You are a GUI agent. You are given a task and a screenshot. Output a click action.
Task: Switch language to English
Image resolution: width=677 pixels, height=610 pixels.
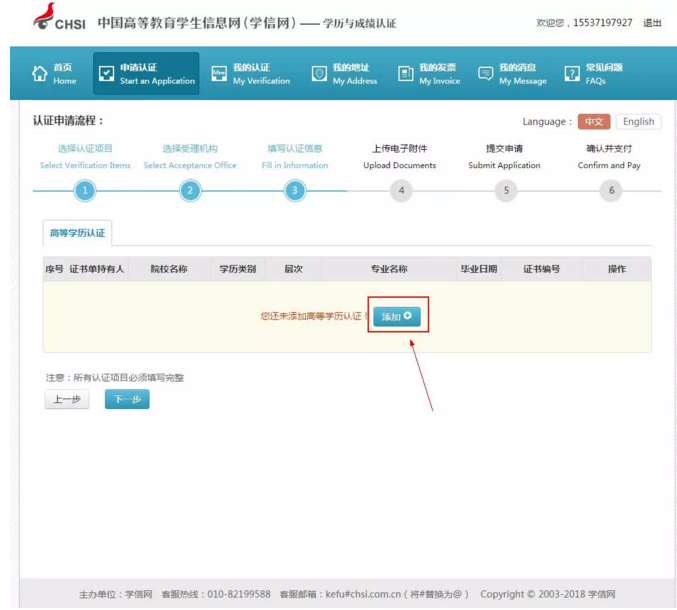click(x=638, y=122)
